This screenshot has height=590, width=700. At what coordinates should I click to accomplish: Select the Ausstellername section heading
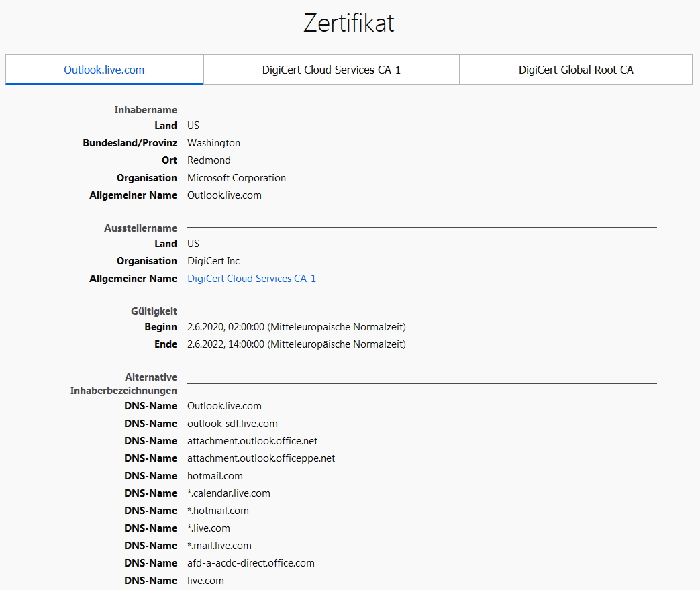(141, 228)
